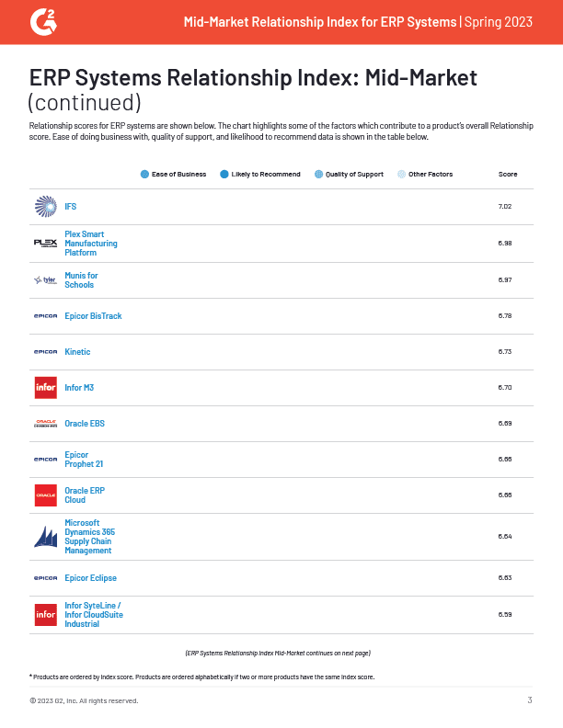Click the G2 logo in header
The width and height of the screenshot is (563, 728).
coord(42,21)
